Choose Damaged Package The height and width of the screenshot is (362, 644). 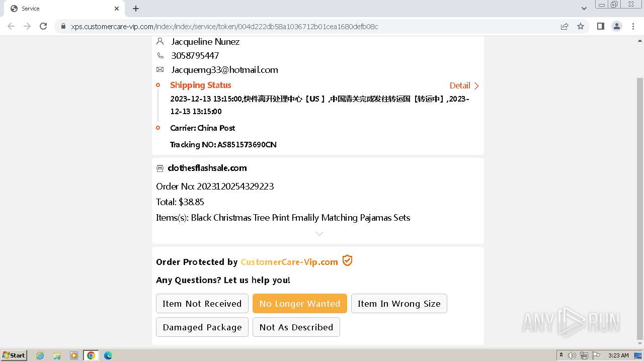pos(202,327)
